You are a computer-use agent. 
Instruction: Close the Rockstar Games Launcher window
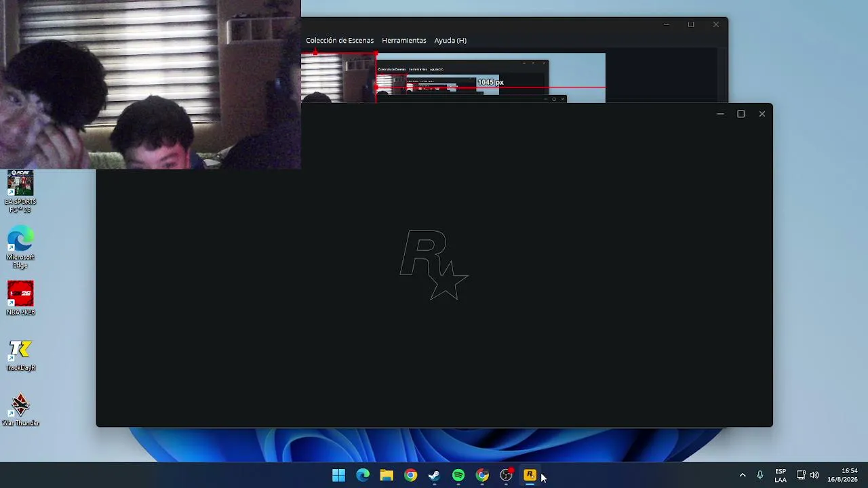click(762, 114)
